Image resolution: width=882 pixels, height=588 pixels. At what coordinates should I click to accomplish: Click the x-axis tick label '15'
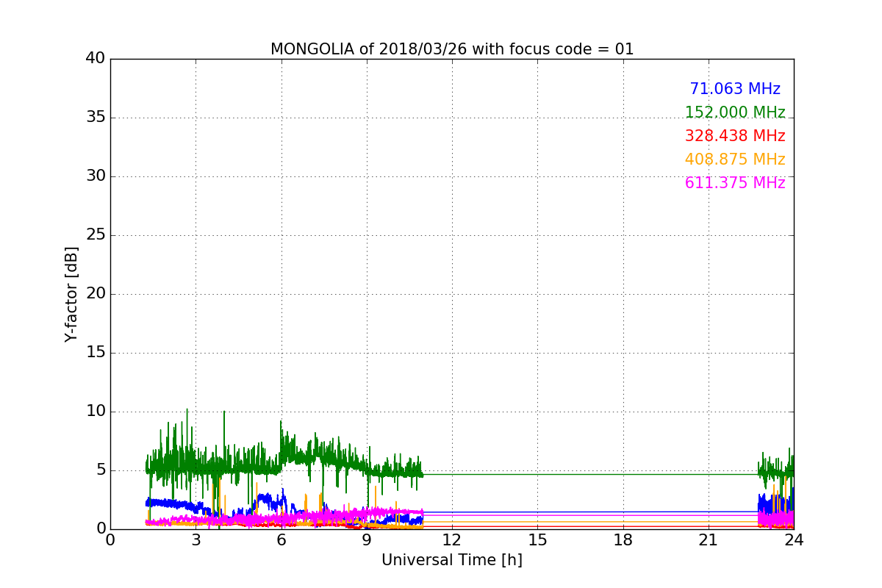tap(537, 539)
